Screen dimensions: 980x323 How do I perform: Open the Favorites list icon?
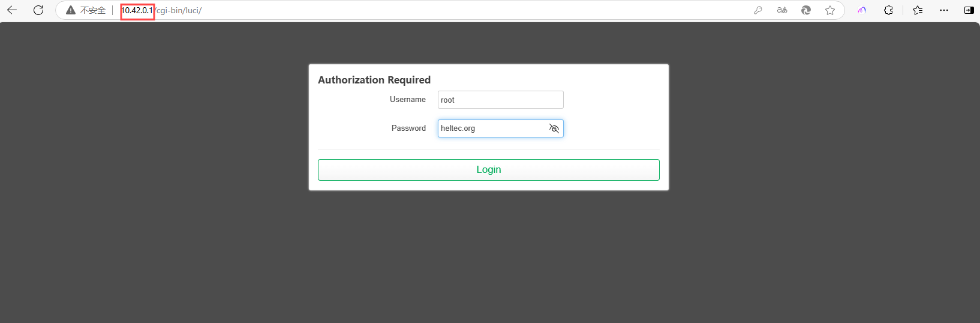(918, 10)
